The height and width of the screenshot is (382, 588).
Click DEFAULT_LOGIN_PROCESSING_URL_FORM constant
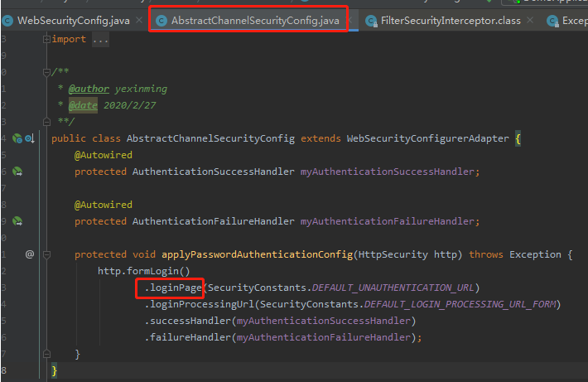pyautogui.click(x=460, y=304)
